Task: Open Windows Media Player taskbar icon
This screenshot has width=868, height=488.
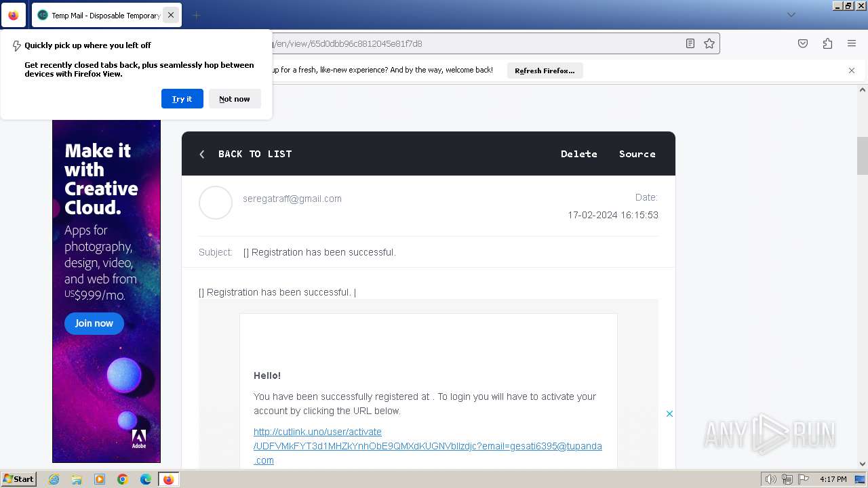Action: (x=100, y=479)
